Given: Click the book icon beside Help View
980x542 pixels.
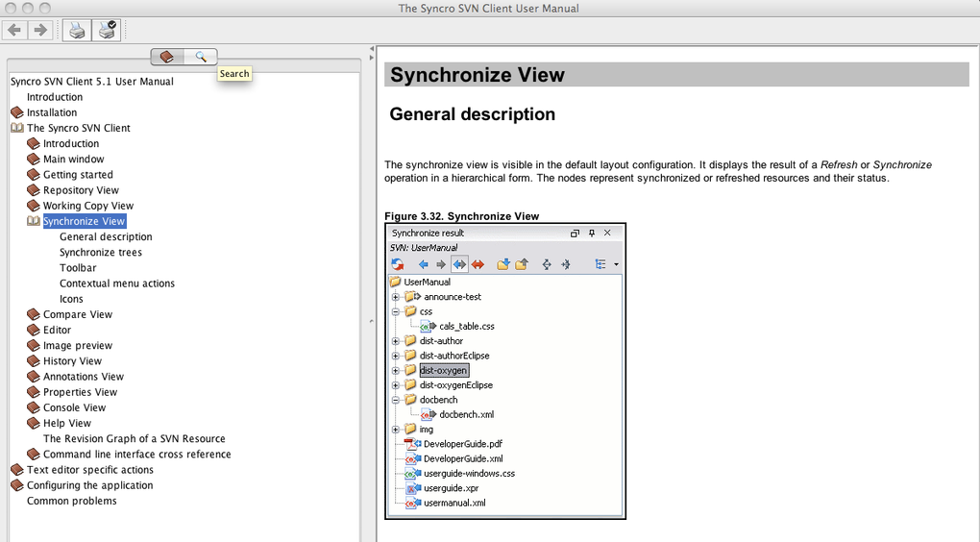Looking at the screenshot, I should coord(33,423).
